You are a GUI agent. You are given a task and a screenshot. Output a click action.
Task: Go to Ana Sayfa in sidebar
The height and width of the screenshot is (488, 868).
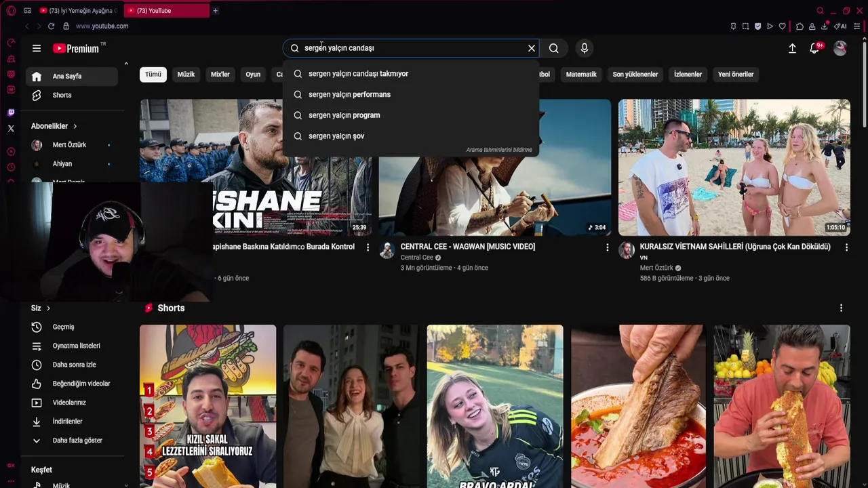tap(72, 76)
